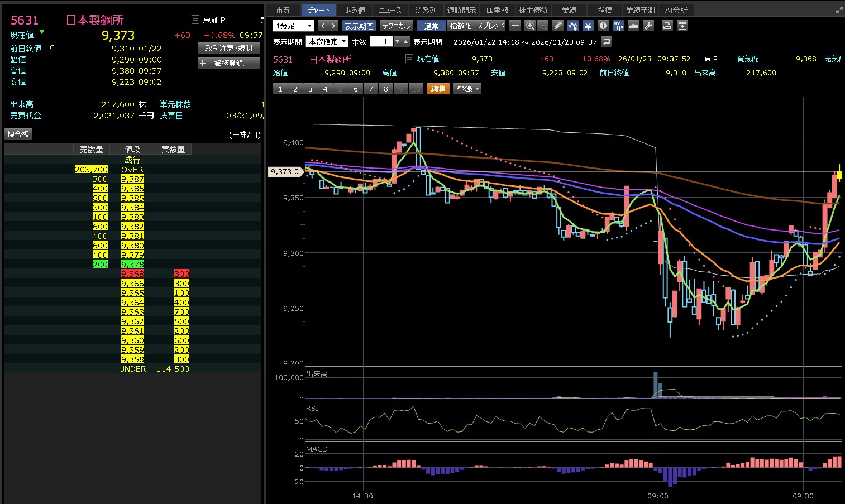Open the 本数指定 display period dropdown
This screenshot has width=845, height=504.
pyautogui.click(x=327, y=41)
